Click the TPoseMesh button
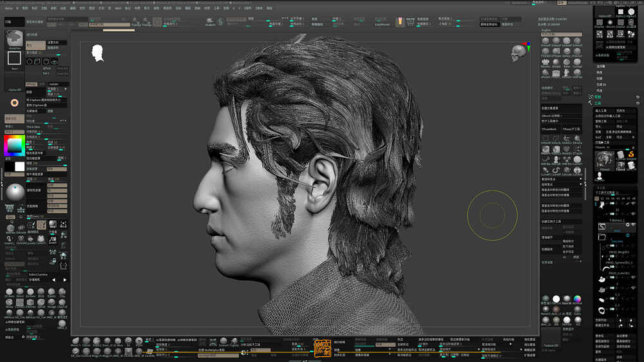Viewport: 644px width, 362px height. point(551,129)
